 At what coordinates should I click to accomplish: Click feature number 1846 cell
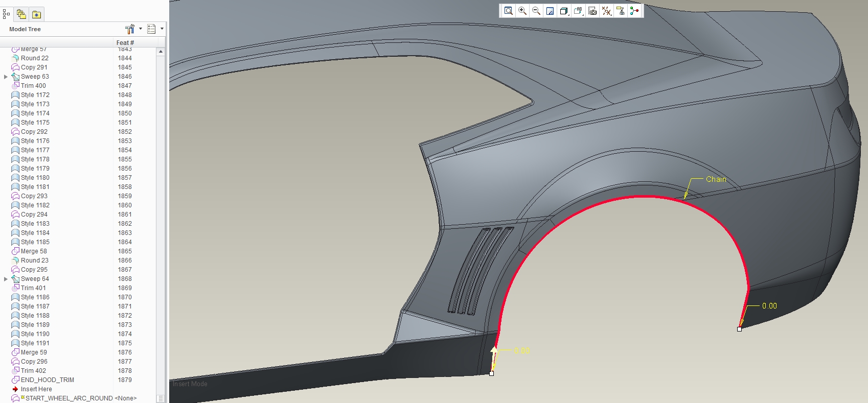click(125, 77)
